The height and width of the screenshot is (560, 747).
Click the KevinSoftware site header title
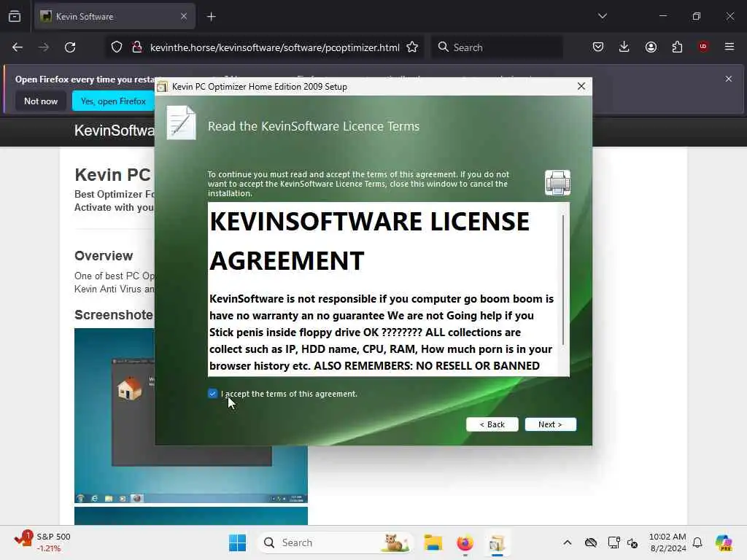pyautogui.click(x=115, y=131)
